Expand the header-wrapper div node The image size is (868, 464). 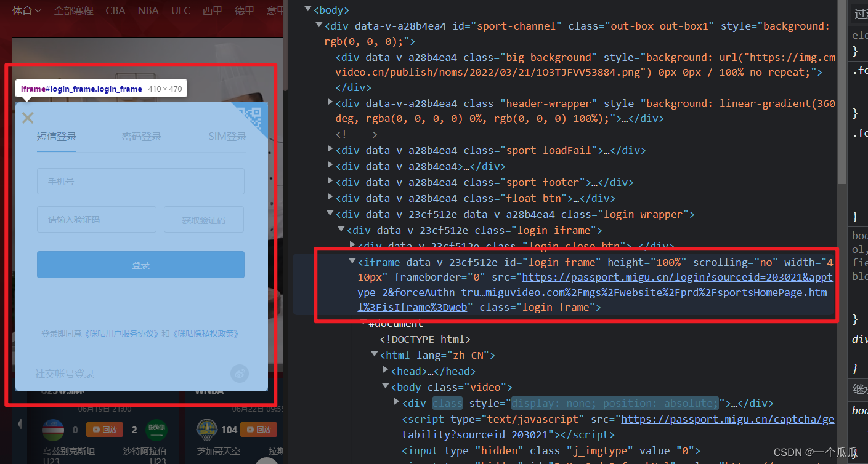[330, 102]
